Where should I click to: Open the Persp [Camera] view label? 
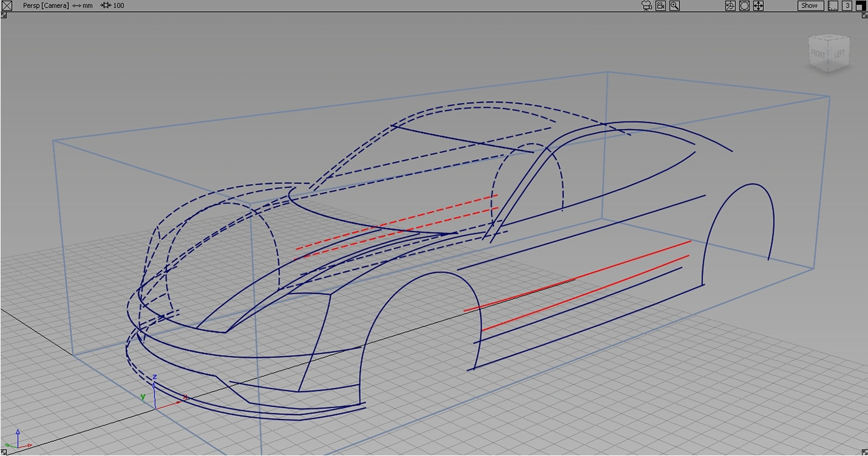46,6
